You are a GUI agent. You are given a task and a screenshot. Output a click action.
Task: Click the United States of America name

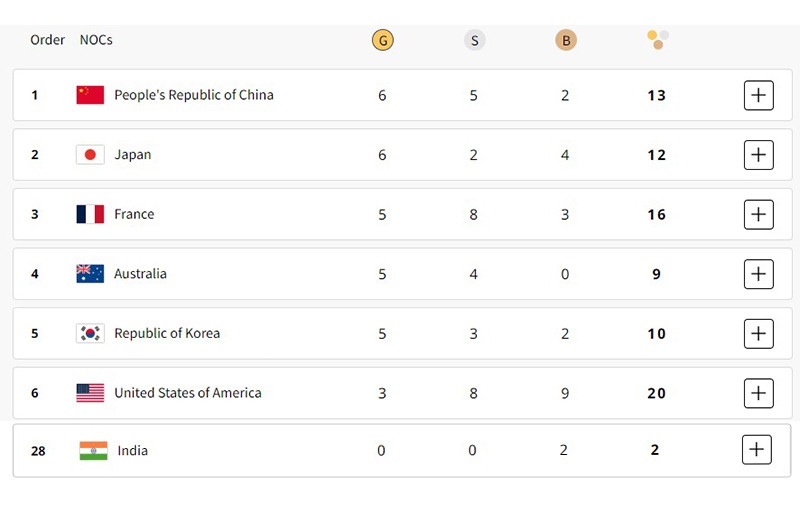click(188, 393)
